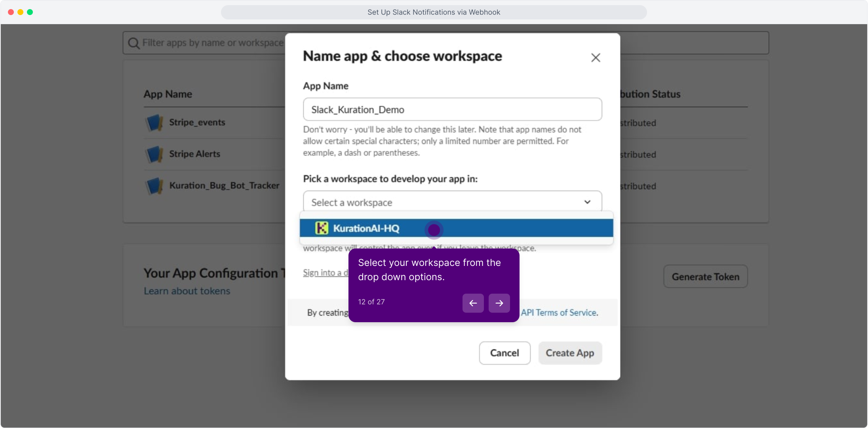The height and width of the screenshot is (428, 868).
Task: Click the Cancel button
Action: (x=504, y=353)
